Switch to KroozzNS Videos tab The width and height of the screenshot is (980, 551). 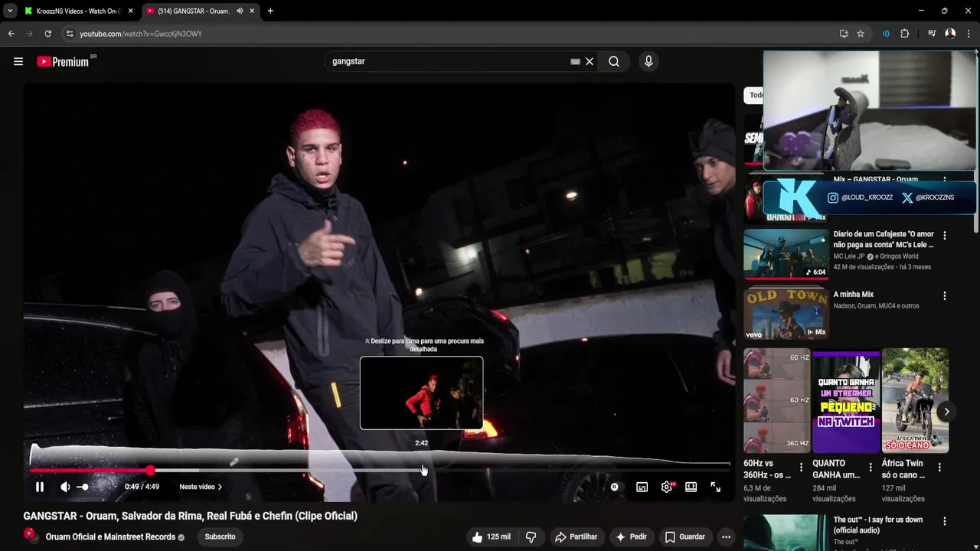click(73, 11)
